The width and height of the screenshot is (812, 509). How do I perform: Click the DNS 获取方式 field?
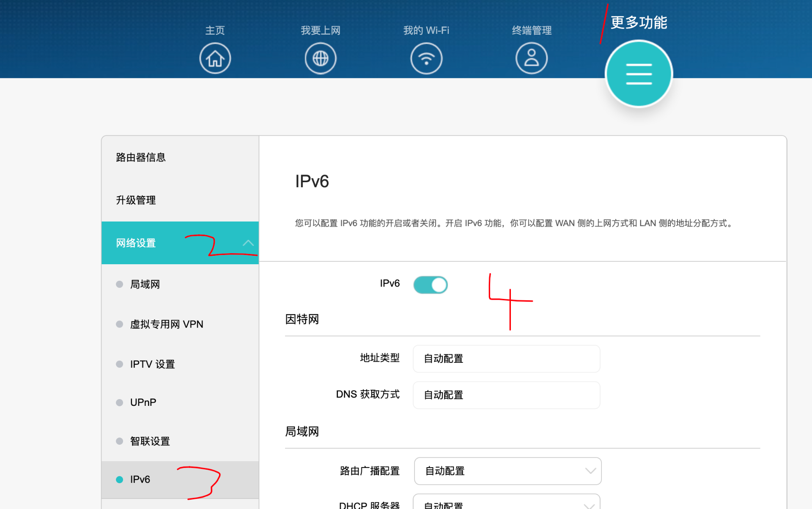click(x=506, y=395)
